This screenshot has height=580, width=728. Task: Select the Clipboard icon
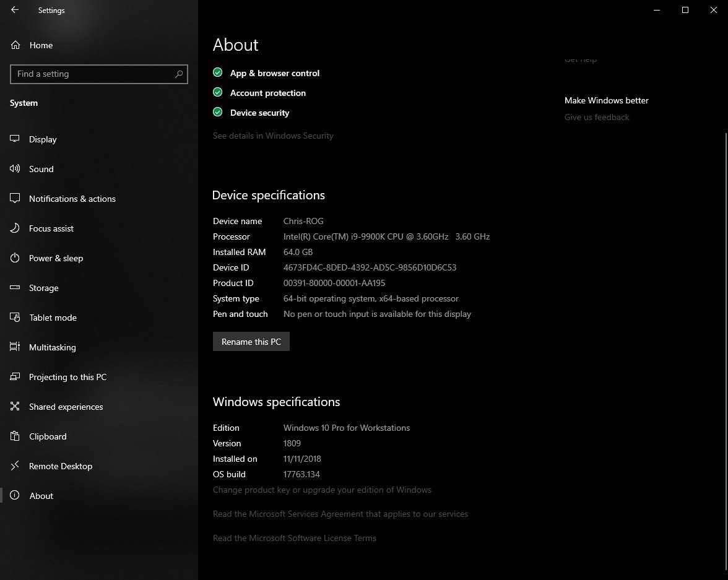tap(15, 436)
